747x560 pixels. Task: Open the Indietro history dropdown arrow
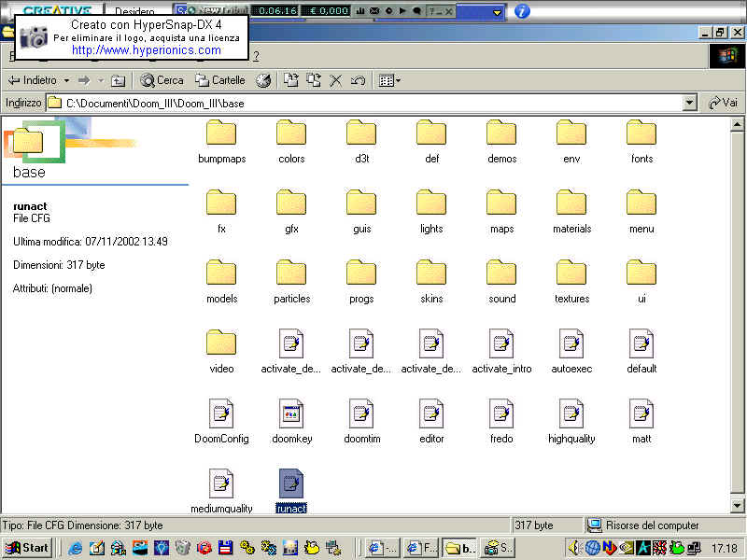tap(66, 80)
